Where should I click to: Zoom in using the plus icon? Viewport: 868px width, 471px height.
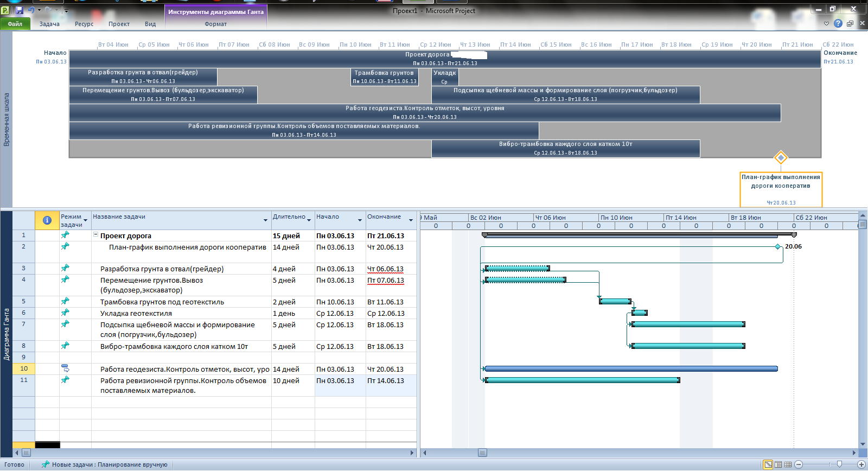[x=861, y=464]
